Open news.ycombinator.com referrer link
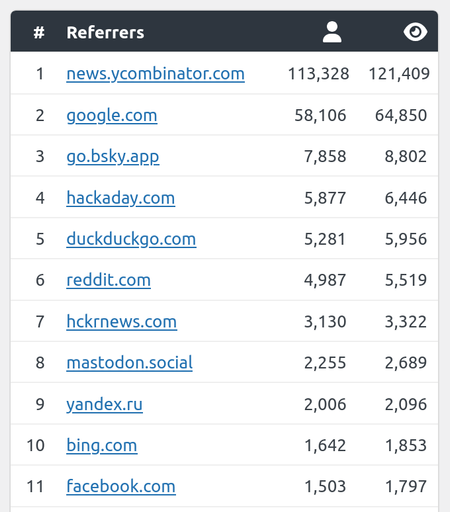Image resolution: width=450 pixels, height=512 pixels. [155, 74]
